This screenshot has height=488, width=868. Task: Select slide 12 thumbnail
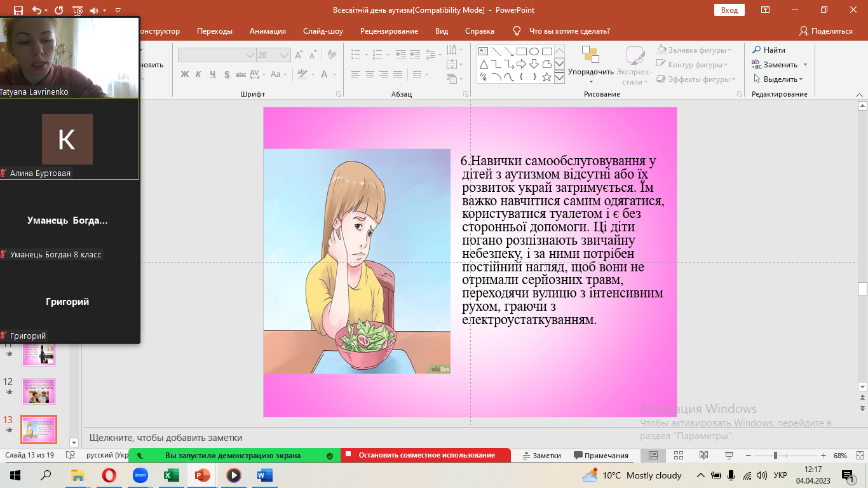pyautogui.click(x=39, y=391)
